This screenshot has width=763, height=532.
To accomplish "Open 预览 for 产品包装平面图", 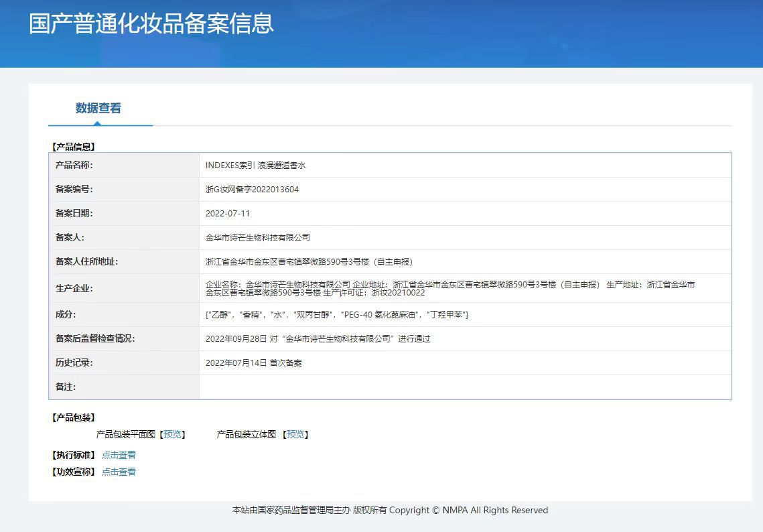I will pyautogui.click(x=172, y=434).
